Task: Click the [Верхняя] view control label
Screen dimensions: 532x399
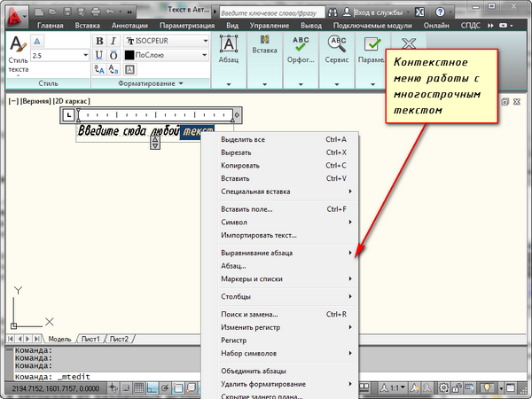Action: click(x=35, y=101)
